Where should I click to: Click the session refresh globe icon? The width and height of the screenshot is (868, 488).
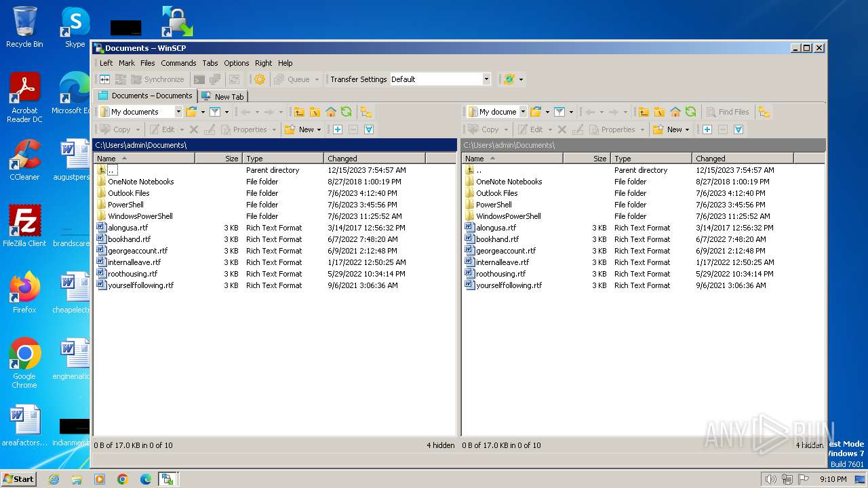click(x=509, y=79)
